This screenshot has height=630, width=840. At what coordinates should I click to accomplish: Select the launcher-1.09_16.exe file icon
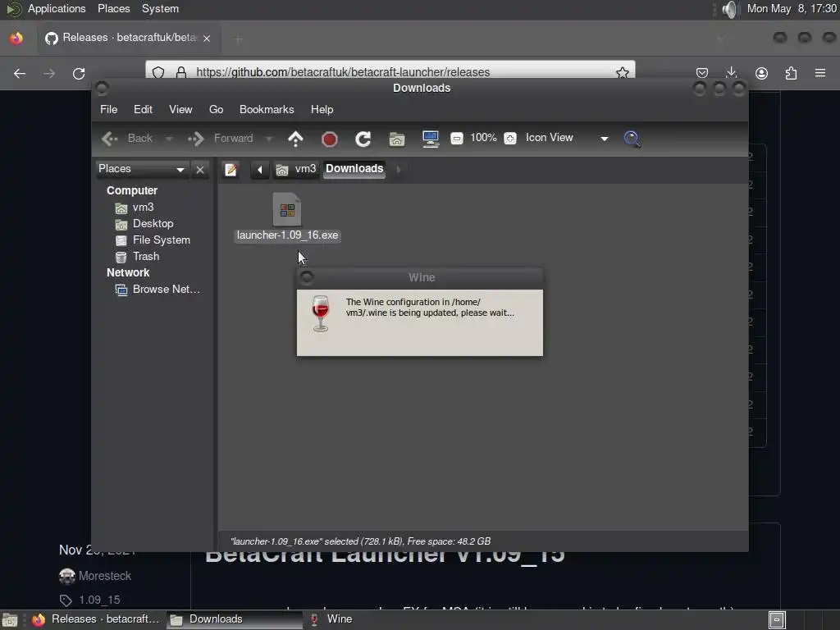pyautogui.click(x=287, y=209)
